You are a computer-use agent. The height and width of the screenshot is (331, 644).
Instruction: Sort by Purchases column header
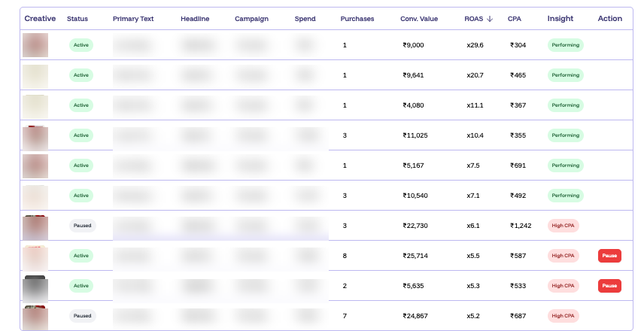357,19
